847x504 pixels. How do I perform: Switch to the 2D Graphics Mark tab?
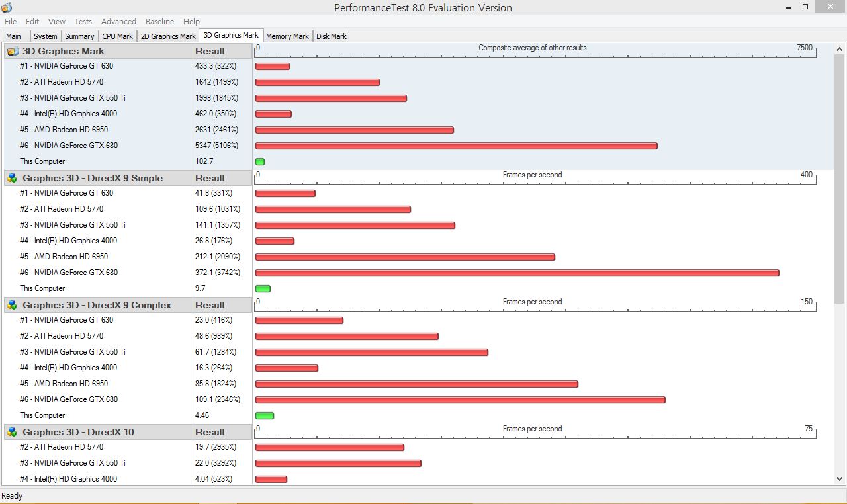(168, 36)
